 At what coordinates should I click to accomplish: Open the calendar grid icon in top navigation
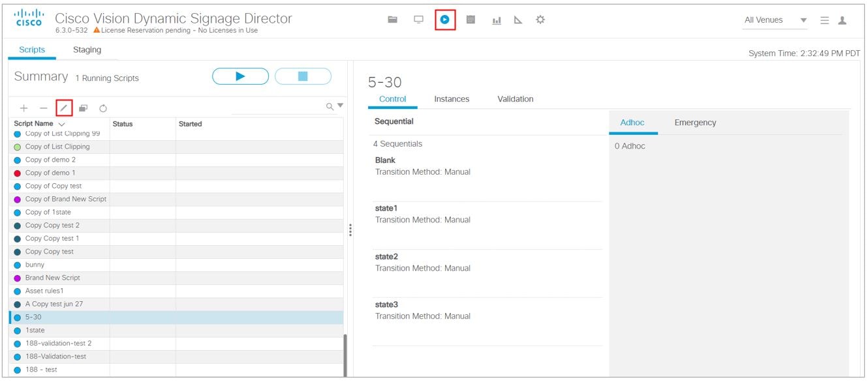point(471,20)
